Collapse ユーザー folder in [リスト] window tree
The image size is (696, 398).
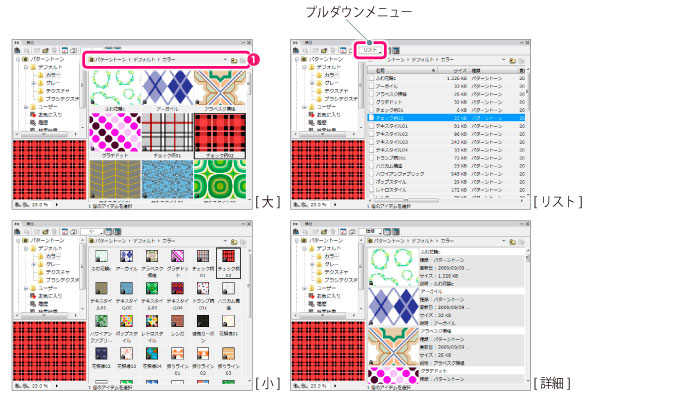click(x=305, y=107)
